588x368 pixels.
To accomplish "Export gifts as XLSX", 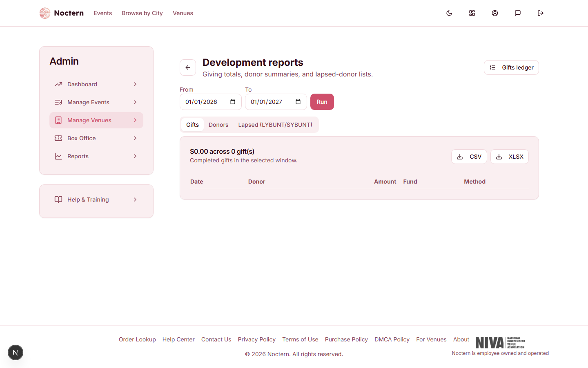I will click(510, 157).
